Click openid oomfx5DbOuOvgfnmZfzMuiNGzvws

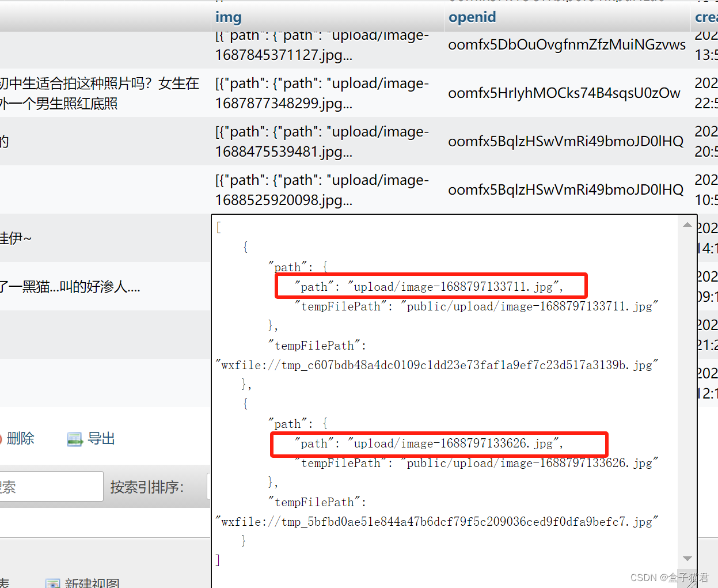point(567,44)
